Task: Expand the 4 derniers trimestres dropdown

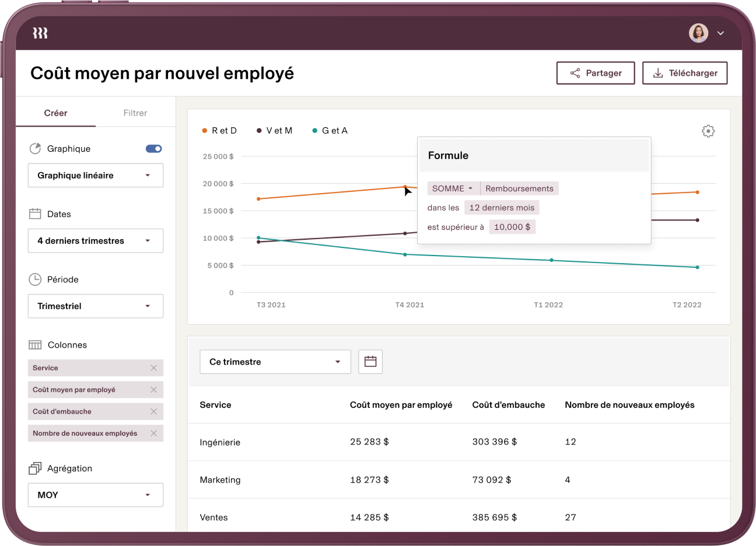Action: pos(96,241)
